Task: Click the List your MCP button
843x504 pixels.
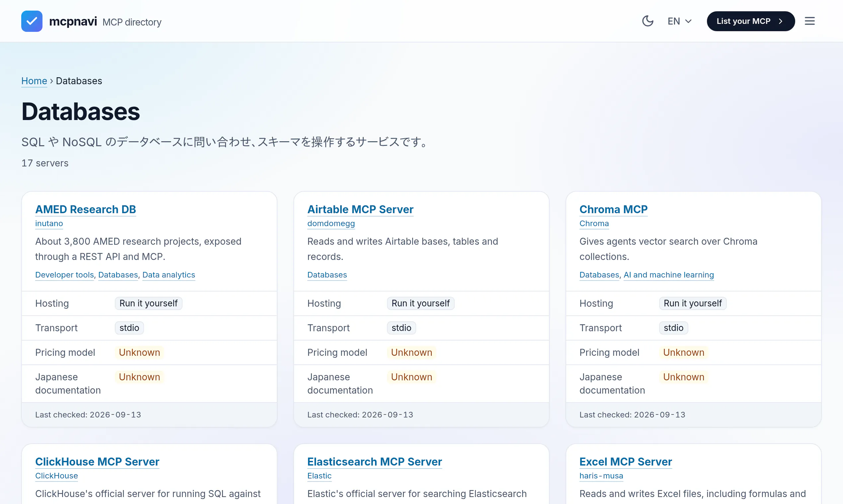Action: (x=750, y=21)
